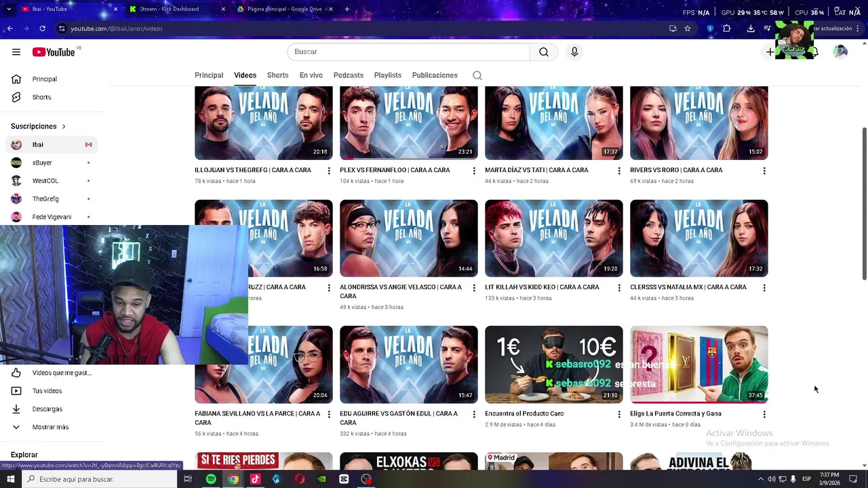Open a new Chrome tab
The image size is (868, 488).
click(347, 9)
